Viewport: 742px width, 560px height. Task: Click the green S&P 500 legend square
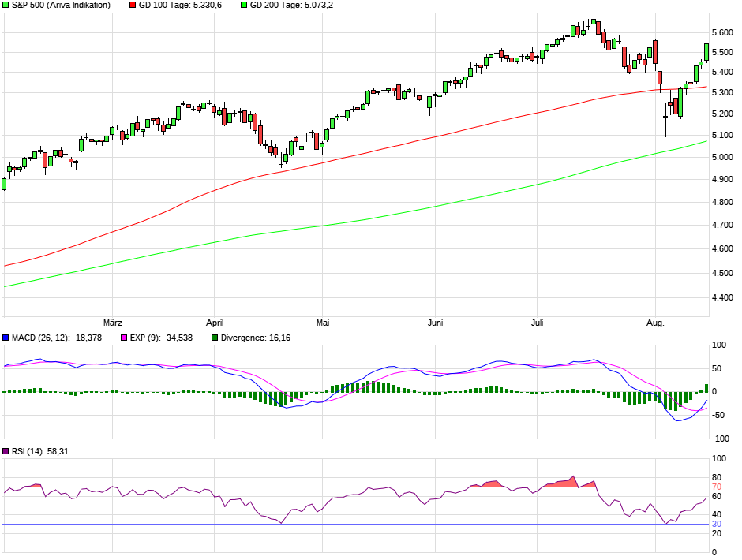(x=6, y=6)
